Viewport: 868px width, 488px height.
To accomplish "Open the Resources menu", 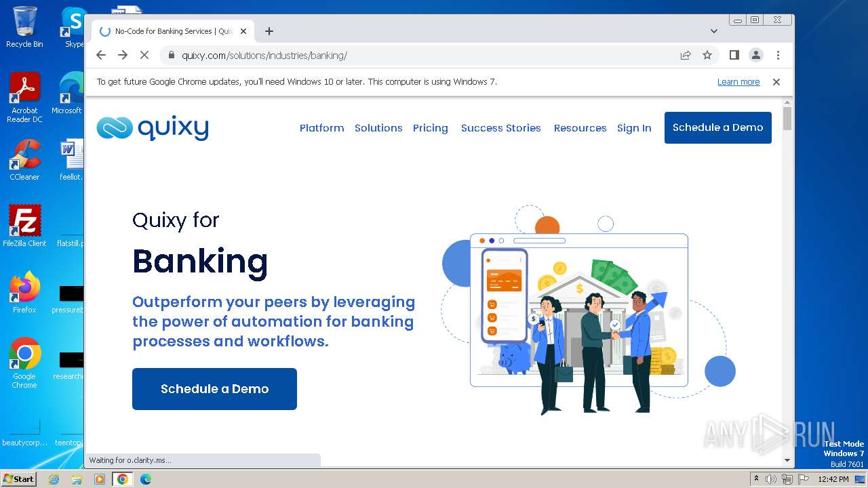I will tap(580, 127).
